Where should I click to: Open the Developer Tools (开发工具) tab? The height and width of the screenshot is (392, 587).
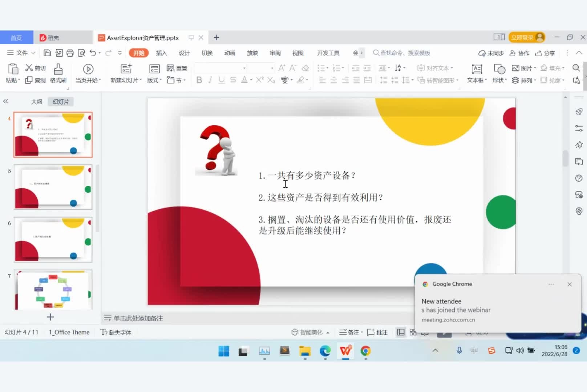[328, 53]
